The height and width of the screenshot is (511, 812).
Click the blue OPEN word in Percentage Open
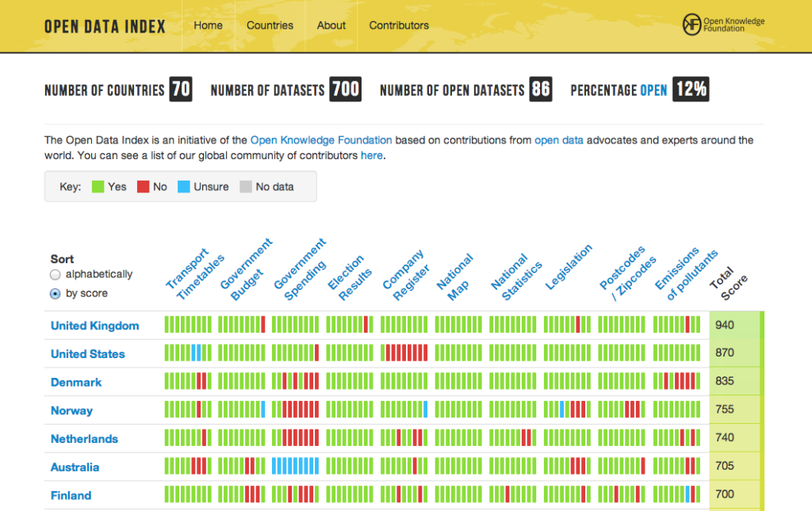[x=653, y=90]
